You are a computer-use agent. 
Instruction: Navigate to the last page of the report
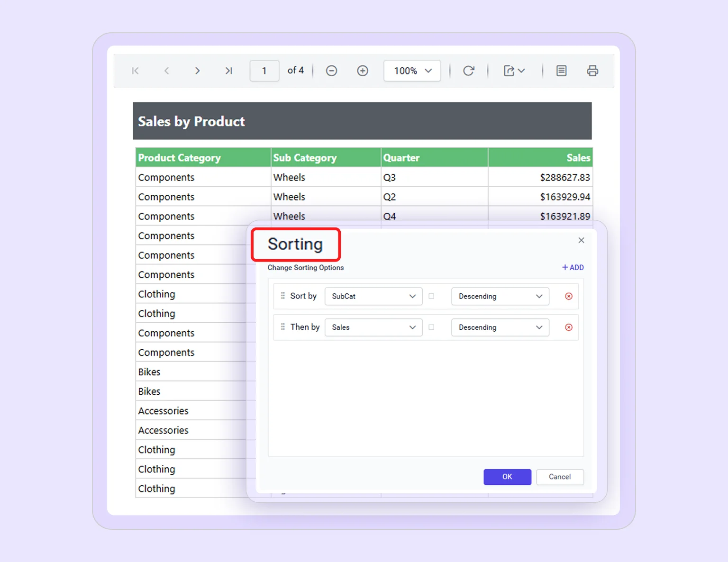[x=229, y=71]
